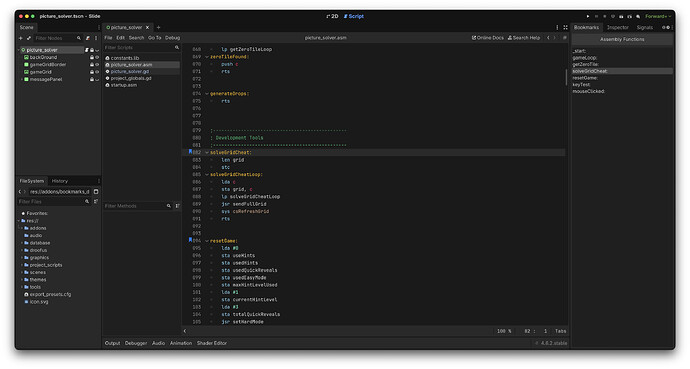
Task: Fold the solveGridCheat: code block
Action: tap(207, 153)
